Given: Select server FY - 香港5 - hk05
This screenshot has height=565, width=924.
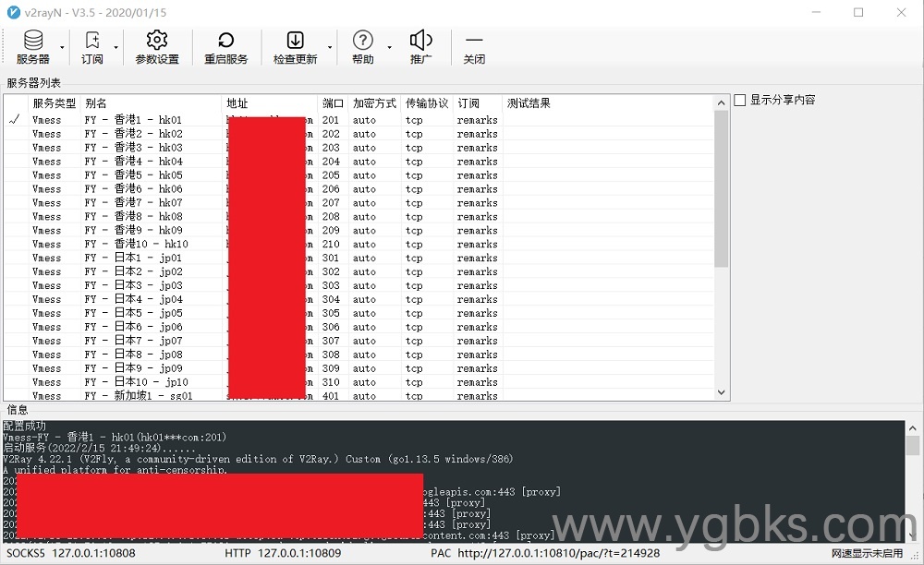Looking at the screenshot, I should point(359,174).
